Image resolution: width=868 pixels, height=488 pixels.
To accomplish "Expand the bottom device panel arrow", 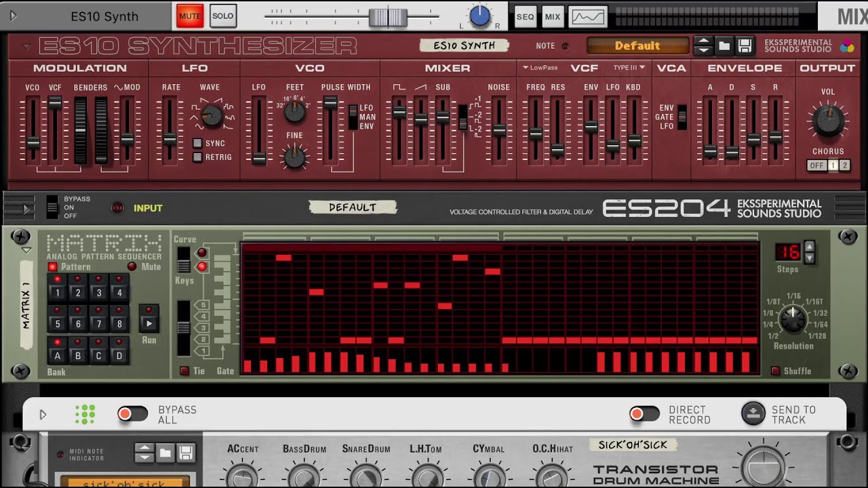I will [x=43, y=414].
